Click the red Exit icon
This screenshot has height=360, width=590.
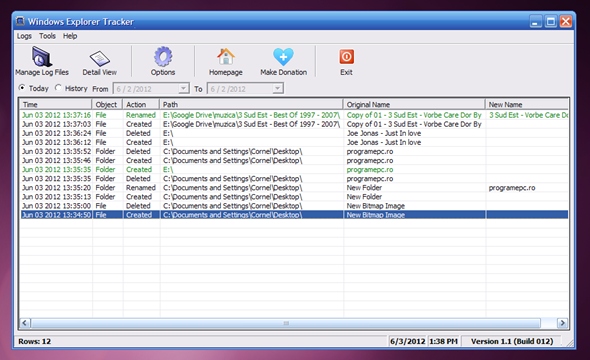point(347,57)
